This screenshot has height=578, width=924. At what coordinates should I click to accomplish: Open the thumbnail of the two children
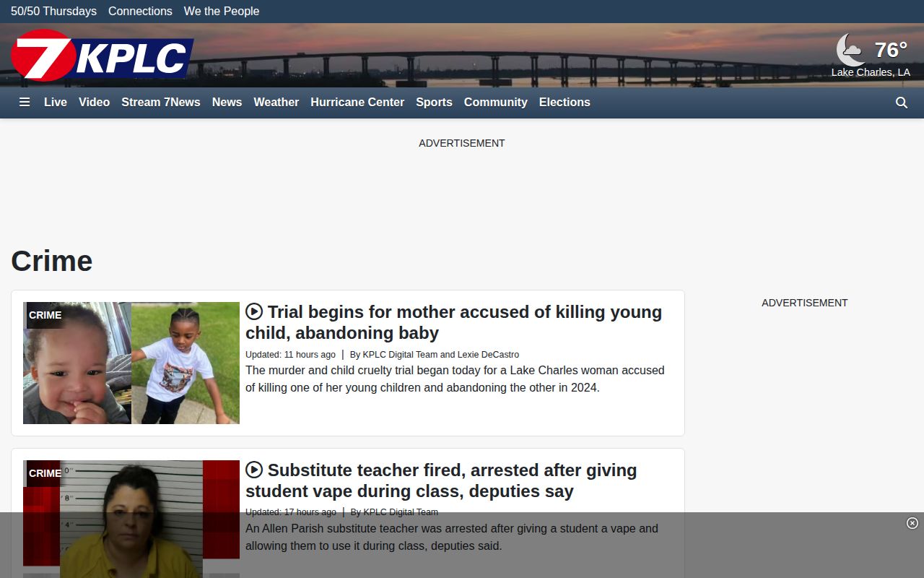tap(131, 363)
